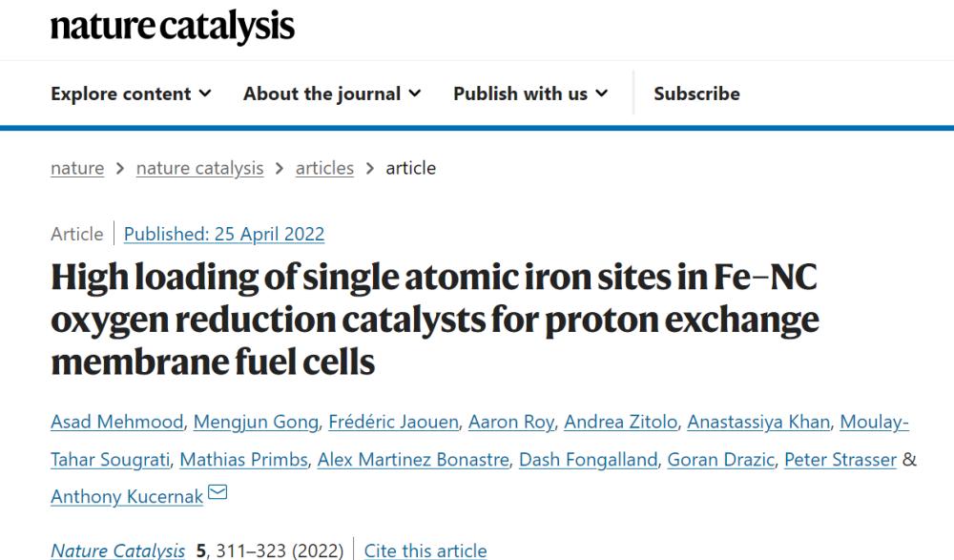Click author Goran Drazic
This screenshot has height=560, width=954.
pyautogui.click(x=721, y=460)
